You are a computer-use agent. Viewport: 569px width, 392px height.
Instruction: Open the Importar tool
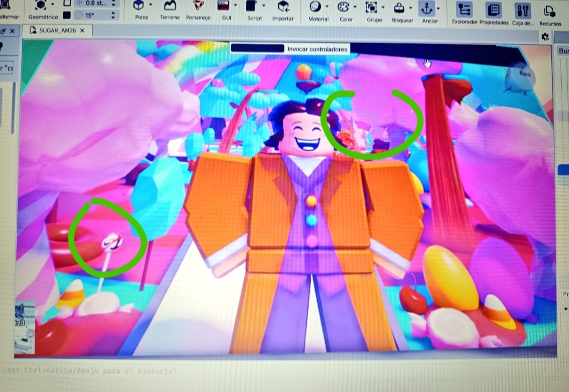pyautogui.click(x=283, y=6)
